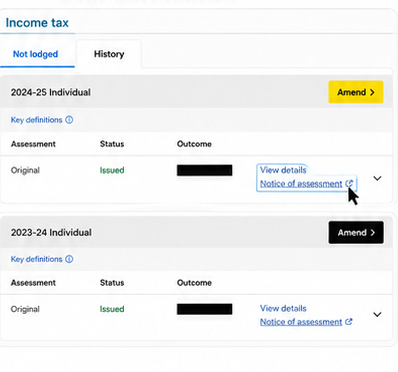
Task: Open Notice of assessment for 2023-24
Action: click(301, 322)
